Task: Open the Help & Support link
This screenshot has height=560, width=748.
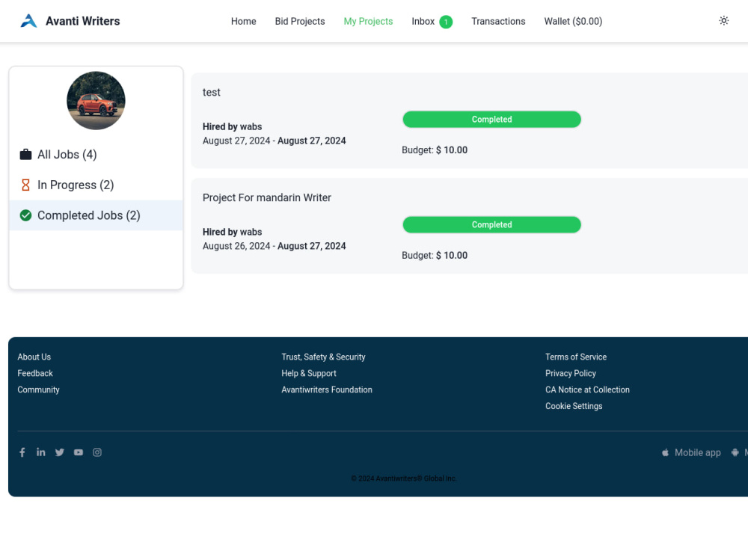Action: click(x=309, y=374)
